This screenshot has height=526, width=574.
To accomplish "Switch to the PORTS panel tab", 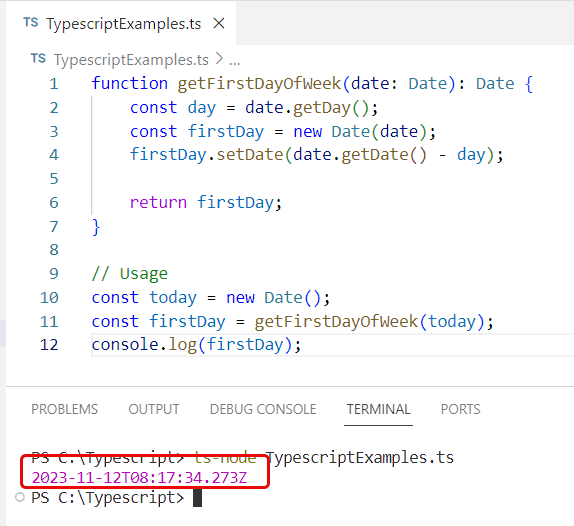I will pos(461,409).
